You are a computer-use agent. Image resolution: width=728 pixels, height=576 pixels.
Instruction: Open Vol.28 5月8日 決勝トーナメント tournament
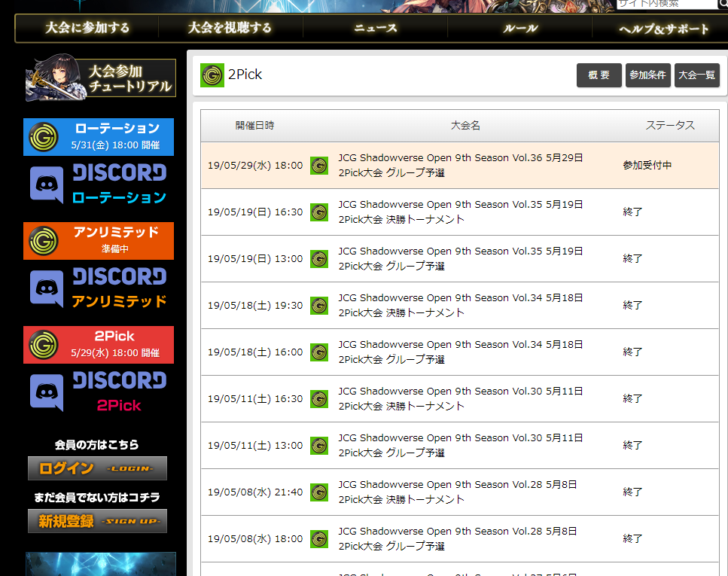tap(458, 492)
